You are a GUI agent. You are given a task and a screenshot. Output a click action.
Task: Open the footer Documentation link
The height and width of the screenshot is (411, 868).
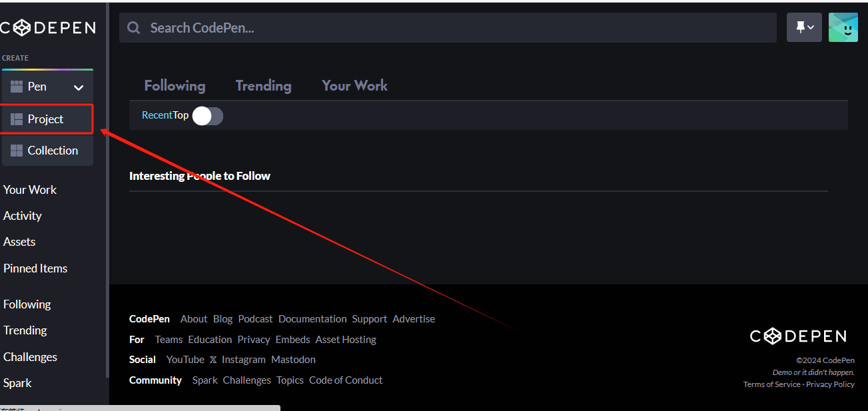tap(312, 319)
